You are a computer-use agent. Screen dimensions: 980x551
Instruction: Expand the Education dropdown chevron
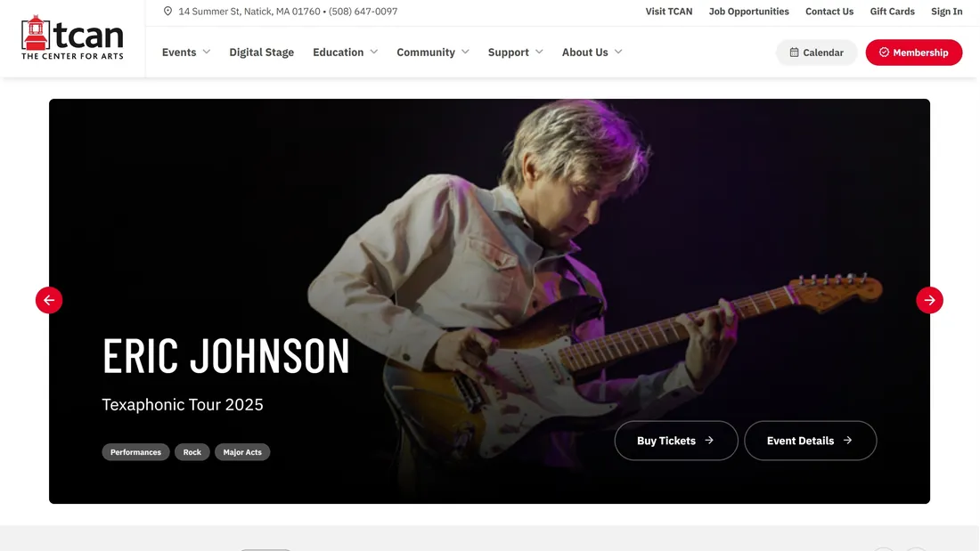374,52
